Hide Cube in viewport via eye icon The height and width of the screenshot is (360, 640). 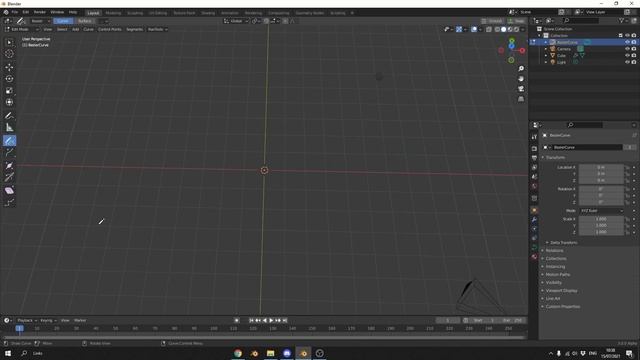point(627,55)
